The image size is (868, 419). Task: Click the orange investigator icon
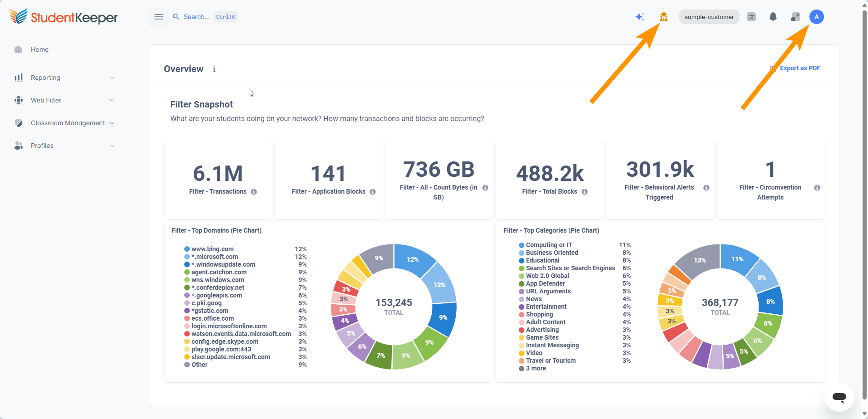pyautogui.click(x=664, y=17)
